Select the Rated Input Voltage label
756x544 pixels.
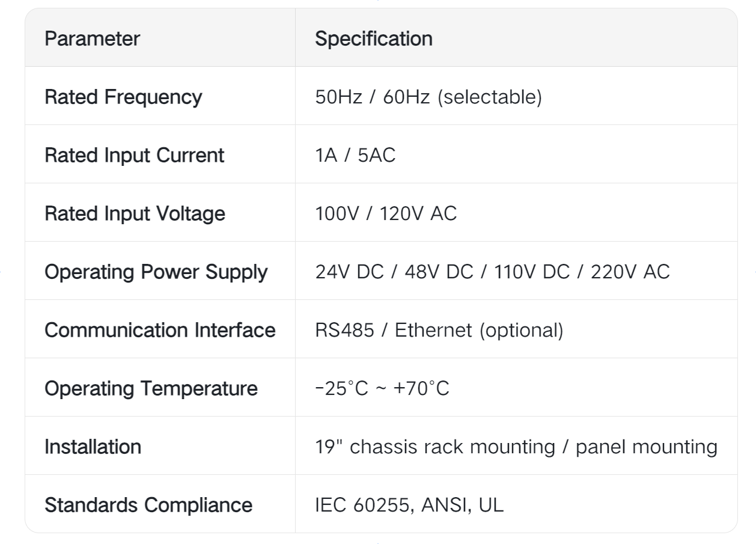[135, 214]
